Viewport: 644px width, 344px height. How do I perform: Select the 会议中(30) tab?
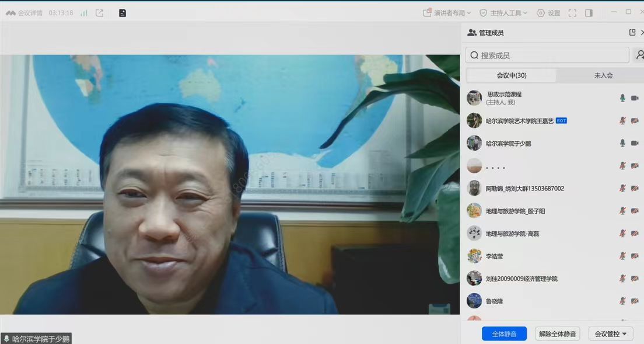tap(511, 75)
